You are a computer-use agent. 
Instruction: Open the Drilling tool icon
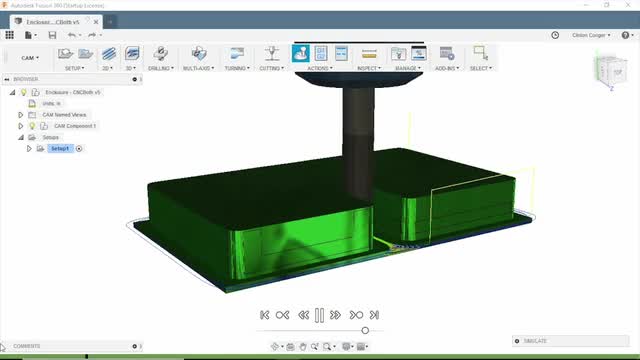pyautogui.click(x=160, y=53)
